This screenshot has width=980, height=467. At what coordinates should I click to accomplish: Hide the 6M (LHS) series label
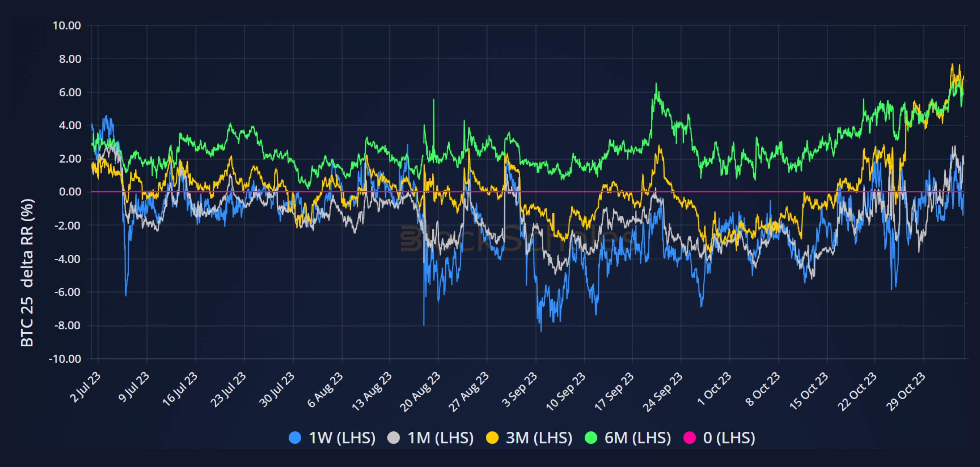638,438
